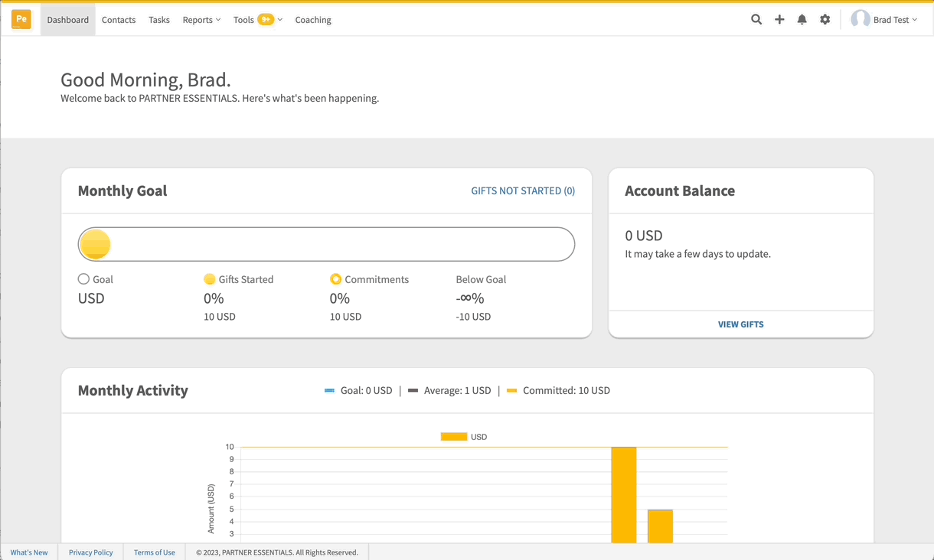The height and width of the screenshot is (560, 934).
Task: Open the notifications bell
Action: tap(802, 20)
